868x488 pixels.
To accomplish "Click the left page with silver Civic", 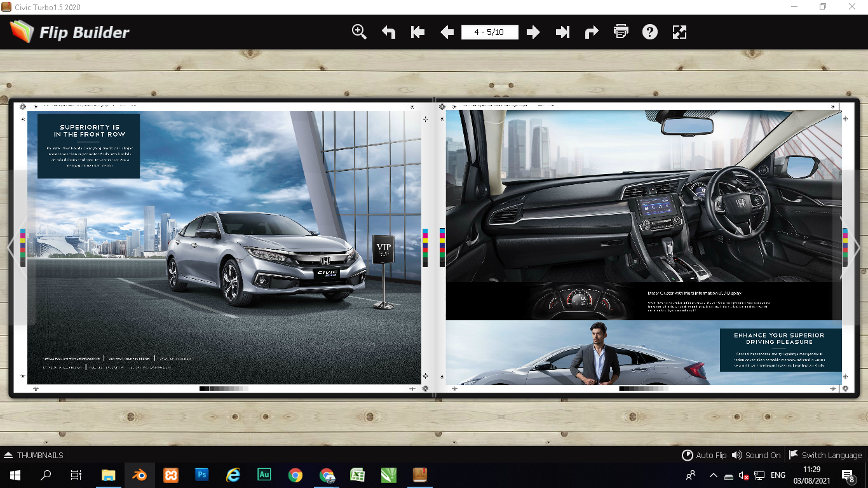I will (x=224, y=248).
